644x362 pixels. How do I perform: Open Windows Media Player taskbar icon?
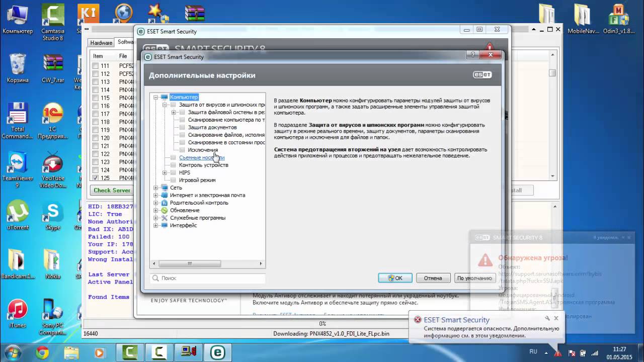pos(99,353)
